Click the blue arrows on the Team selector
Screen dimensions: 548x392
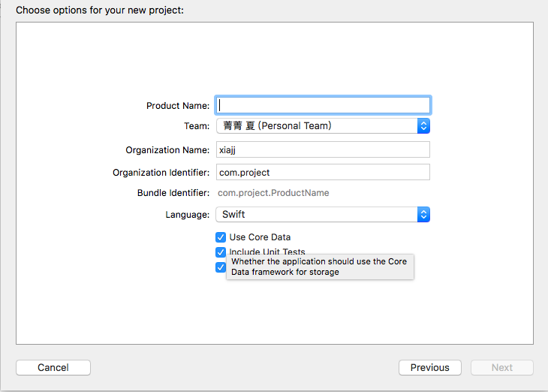click(x=423, y=126)
